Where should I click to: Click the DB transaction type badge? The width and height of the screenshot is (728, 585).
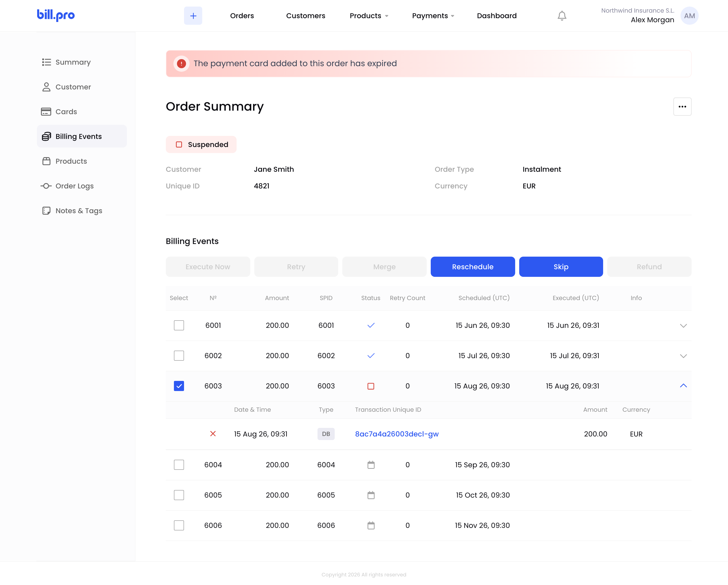[x=326, y=434]
